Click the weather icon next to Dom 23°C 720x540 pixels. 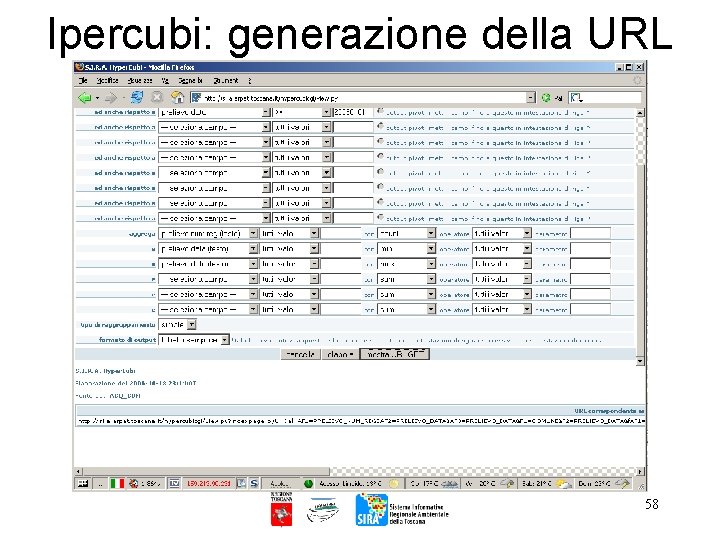pyautogui.click(x=623, y=483)
